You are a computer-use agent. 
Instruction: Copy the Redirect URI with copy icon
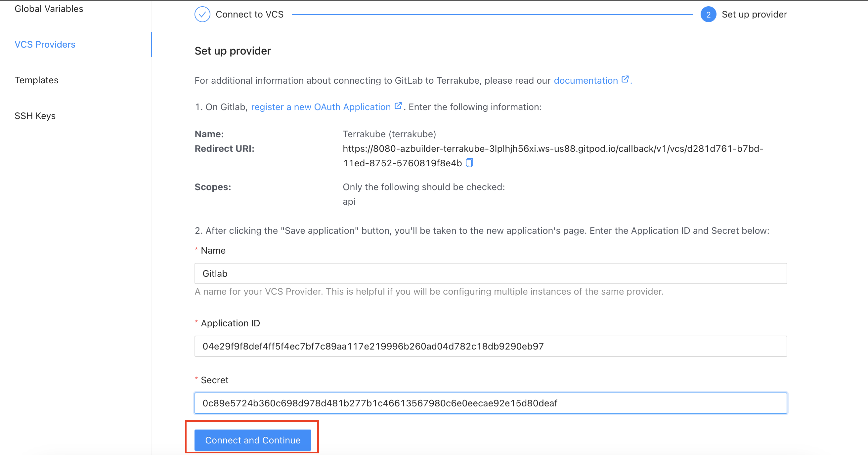tap(469, 163)
